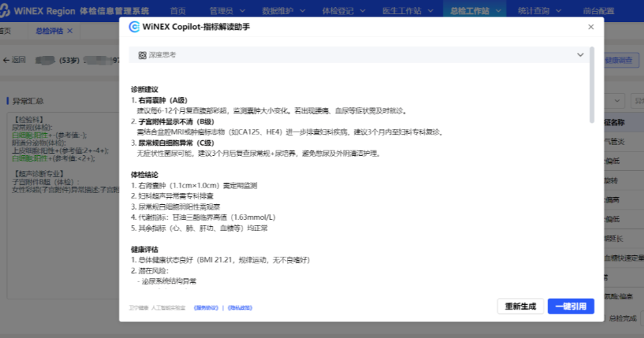Click the 健康评估 heading
This screenshot has width=644, height=338.
click(x=145, y=250)
